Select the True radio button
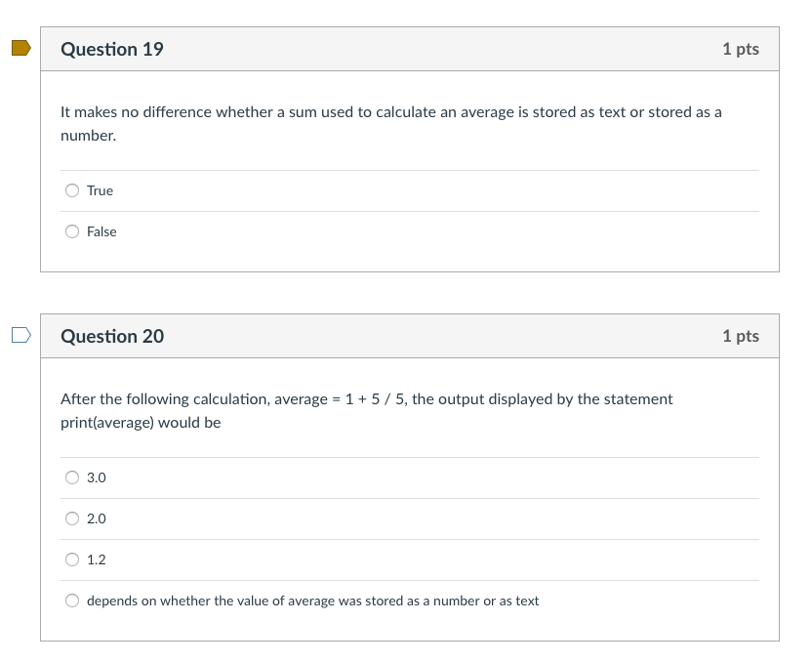This screenshot has height=663, width=812. pos(72,190)
